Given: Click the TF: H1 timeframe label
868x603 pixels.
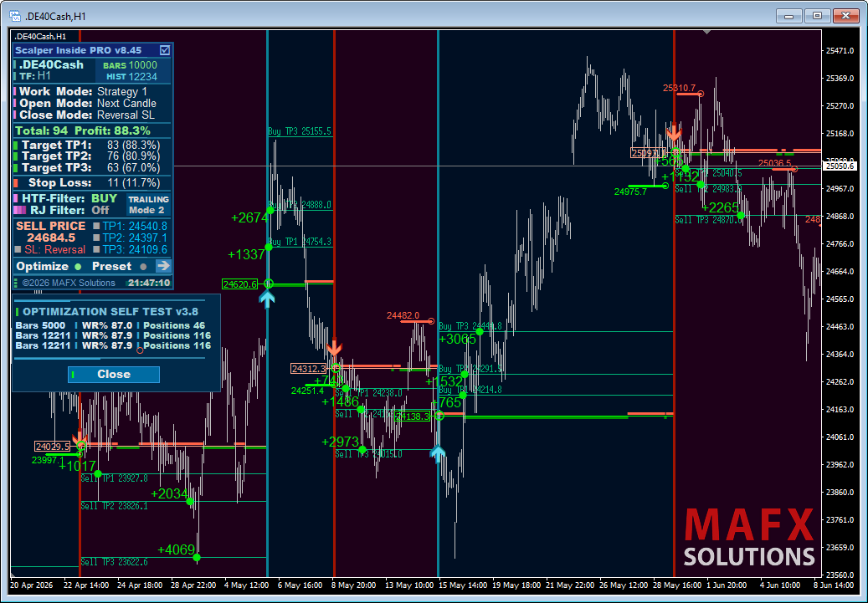Looking at the screenshot, I should point(35,76).
